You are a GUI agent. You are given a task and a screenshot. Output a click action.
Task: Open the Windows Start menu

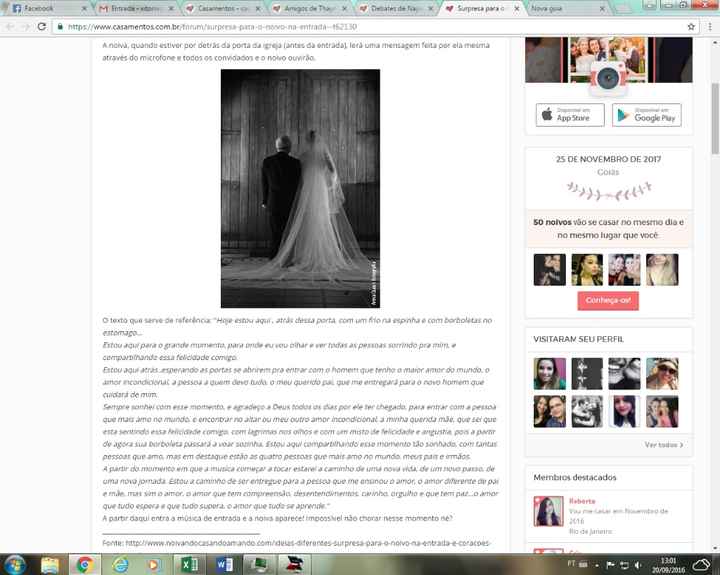14,564
